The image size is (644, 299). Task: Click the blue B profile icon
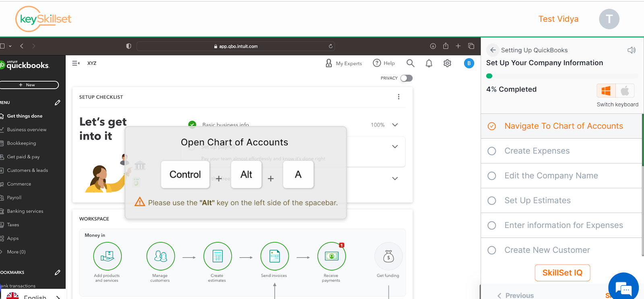[469, 63]
